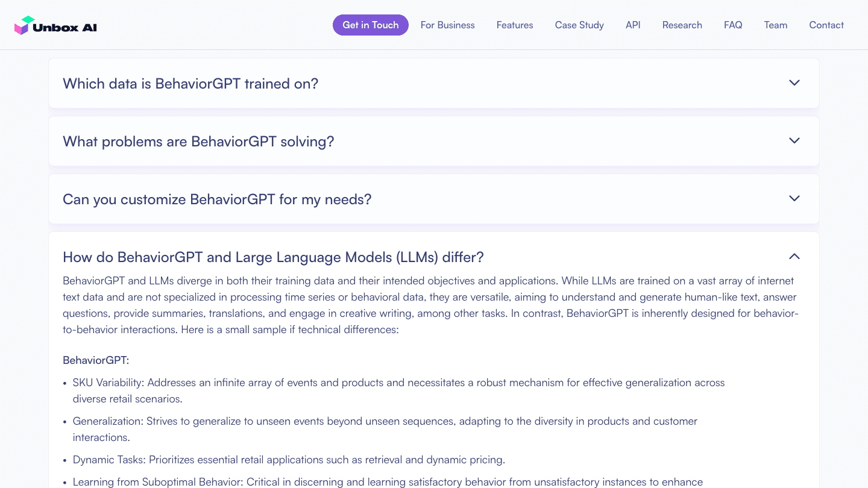Collapse the BehaviorGPT vs LLMs answer chevron
The image size is (868, 488).
[x=794, y=257]
